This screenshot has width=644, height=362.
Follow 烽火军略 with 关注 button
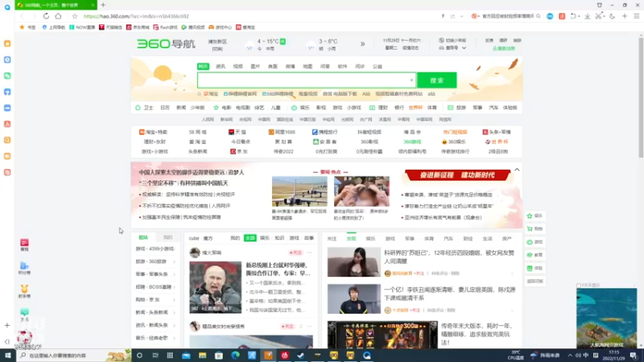[x=295, y=253]
